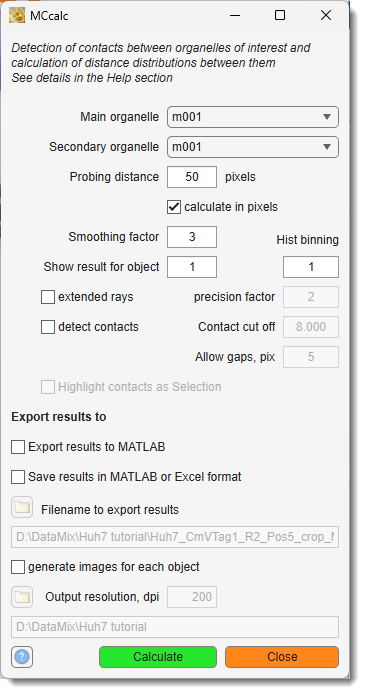Click the Allow gaps, pix field
365x694 pixels.
click(x=311, y=357)
